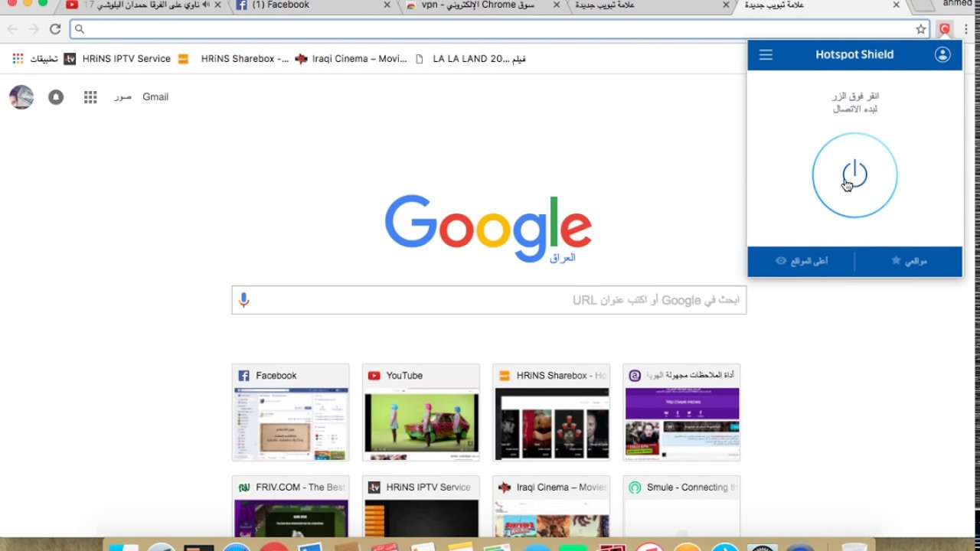The height and width of the screenshot is (551, 980).
Task: Open the Top Sites eye tab in Hotspot Shield
Action: pyautogui.click(x=802, y=261)
